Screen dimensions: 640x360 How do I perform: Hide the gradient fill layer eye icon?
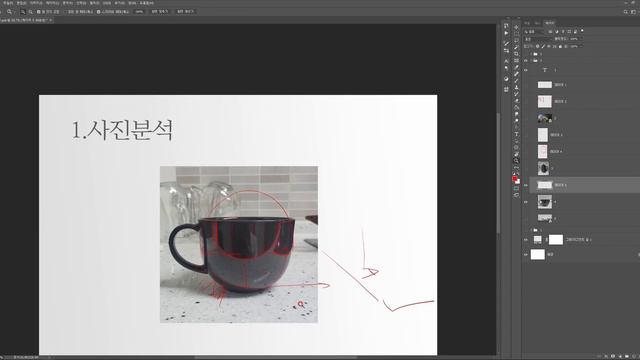[x=526, y=240]
